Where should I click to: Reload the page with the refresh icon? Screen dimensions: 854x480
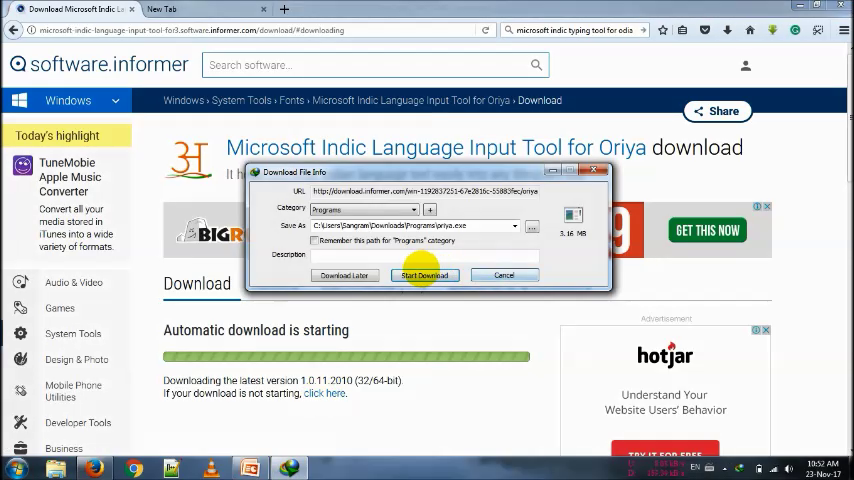(485, 31)
